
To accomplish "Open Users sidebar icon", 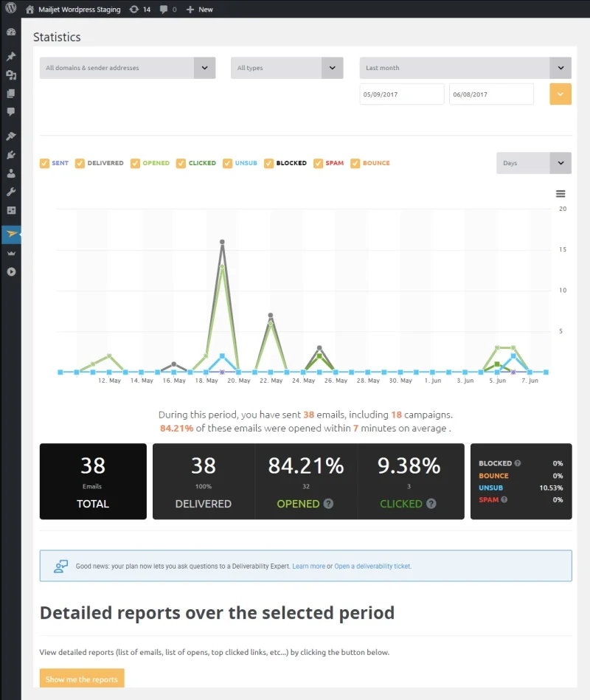I will pyautogui.click(x=11, y=173).
